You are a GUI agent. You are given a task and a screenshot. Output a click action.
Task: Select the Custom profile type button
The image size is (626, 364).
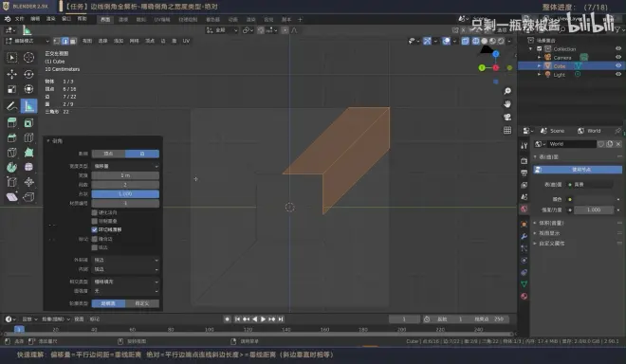pyautogui.click(x=142, y=303)
